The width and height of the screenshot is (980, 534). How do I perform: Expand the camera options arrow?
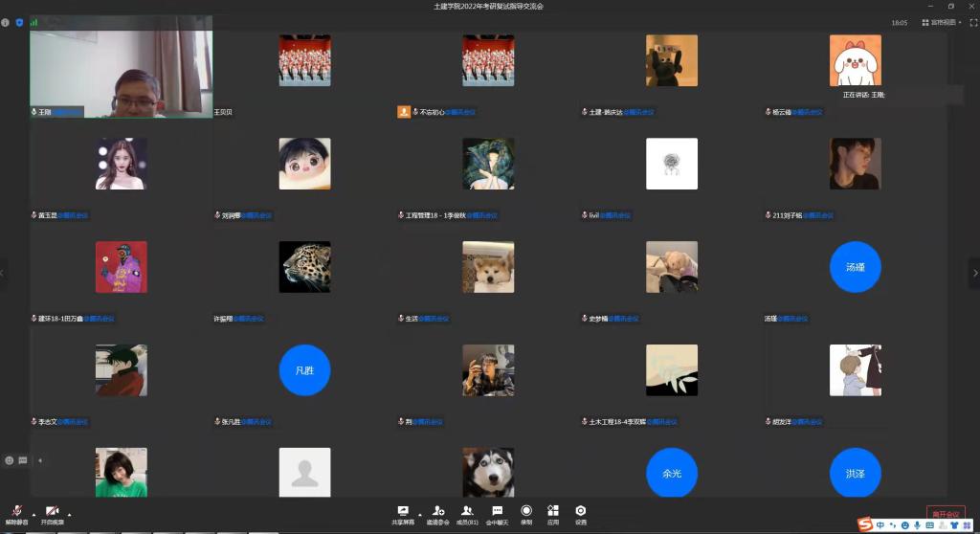[x=69, y=513]
